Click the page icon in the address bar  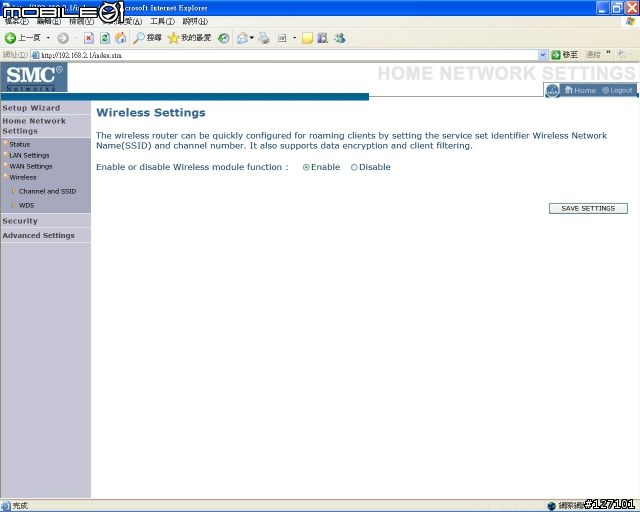[x=36, y=55]
